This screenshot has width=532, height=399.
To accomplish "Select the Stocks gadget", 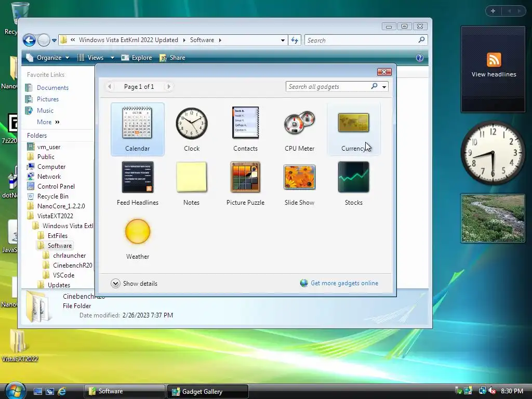I will [353, 183].
